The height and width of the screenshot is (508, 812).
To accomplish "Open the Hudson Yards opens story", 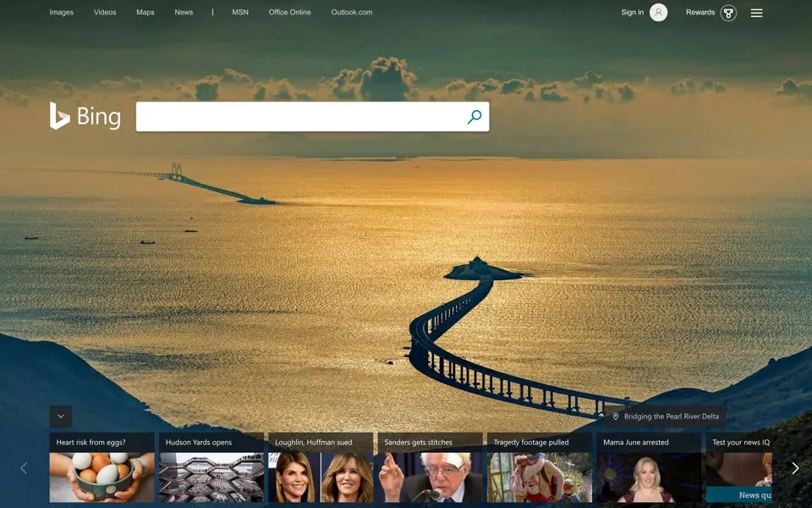I will (211, 467).
